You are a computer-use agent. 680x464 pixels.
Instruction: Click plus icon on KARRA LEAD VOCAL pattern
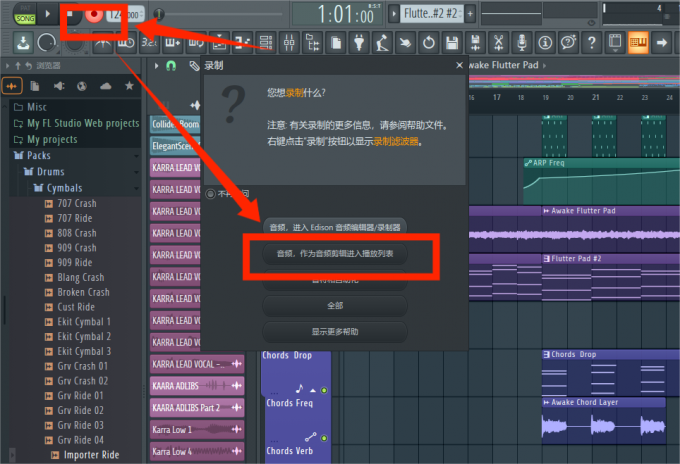pyautogui.click(x=236, y=364)
